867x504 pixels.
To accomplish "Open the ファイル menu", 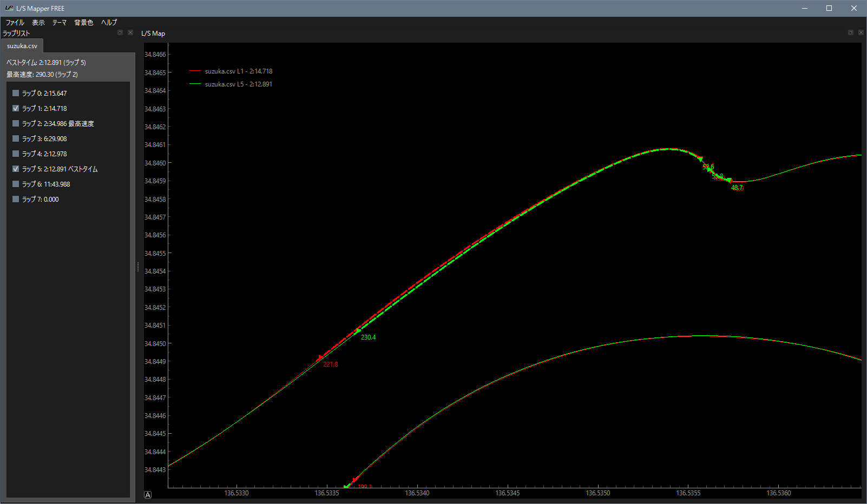I will pyautogui.click(x=15, y=23).
